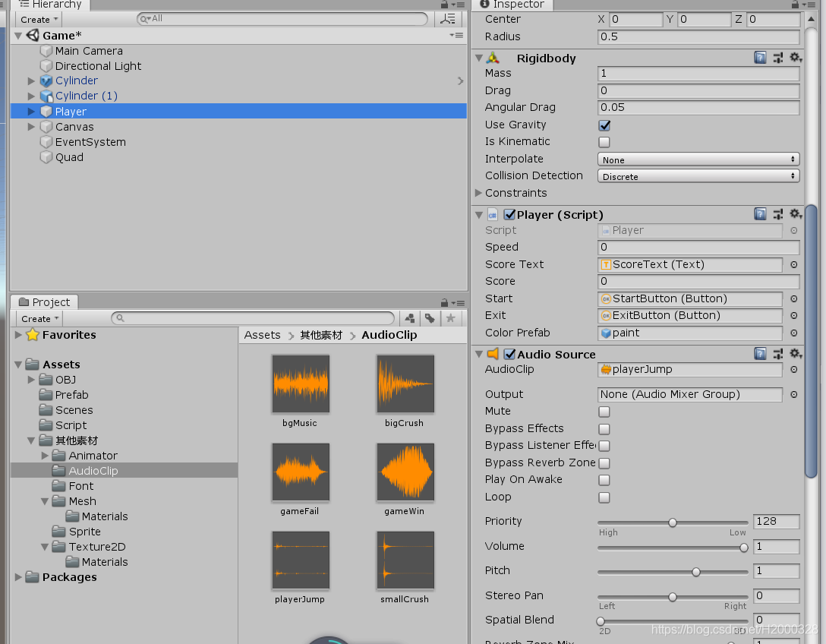
Task: Open the Collision Detection dropdown
Action: pyautogui.click(x=698, y=176)
